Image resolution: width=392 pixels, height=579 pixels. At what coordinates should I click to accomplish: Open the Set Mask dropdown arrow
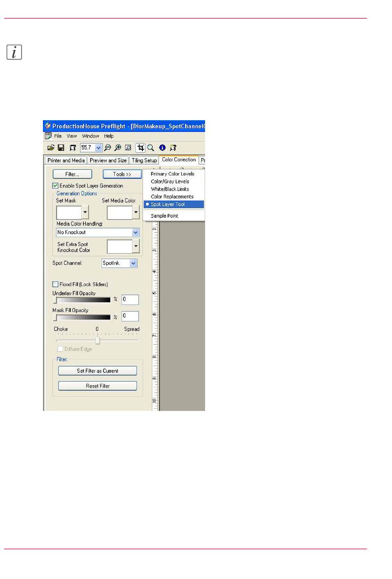click(85, 212)
